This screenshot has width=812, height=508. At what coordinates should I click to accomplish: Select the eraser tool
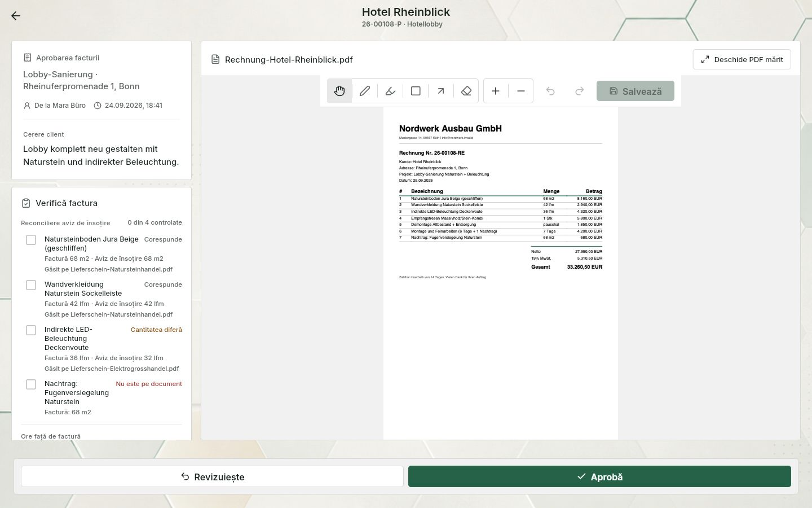(x=466, y=91)
